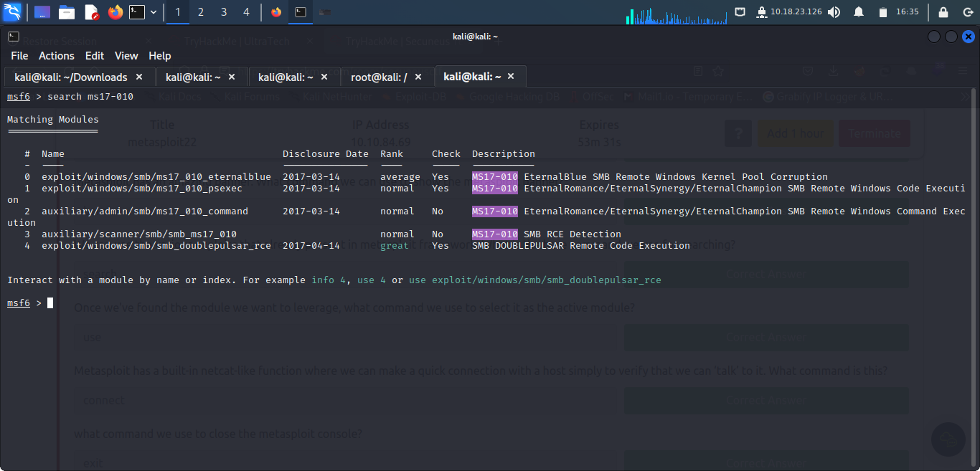This screenshot has height=471, width=980.
Task: Click auxiliary/admin/smb/ms17_010_command module name
Action: pyautogui.click(x=145, y=211)
